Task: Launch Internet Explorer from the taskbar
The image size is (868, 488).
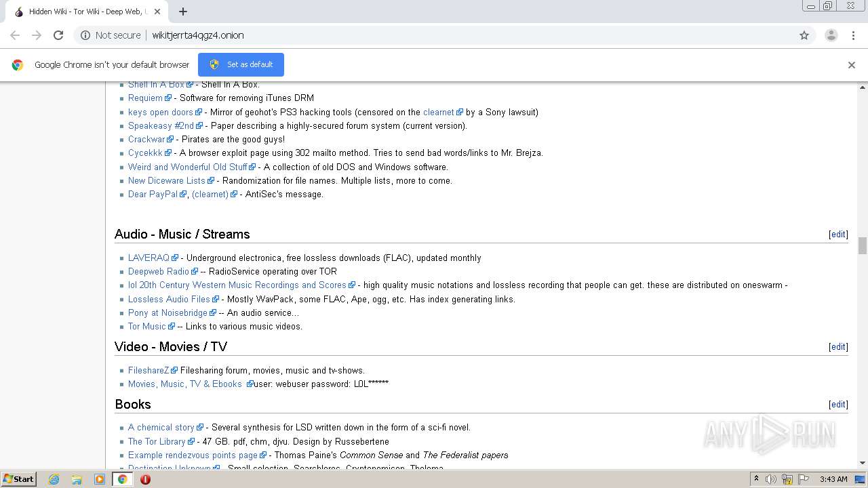Action: (x=54, y=479)
